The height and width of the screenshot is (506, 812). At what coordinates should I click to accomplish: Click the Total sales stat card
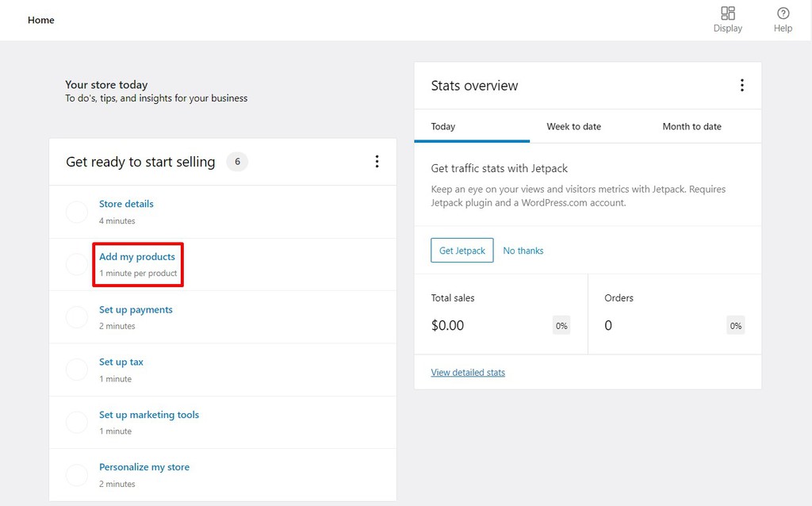tap(501, 314)
